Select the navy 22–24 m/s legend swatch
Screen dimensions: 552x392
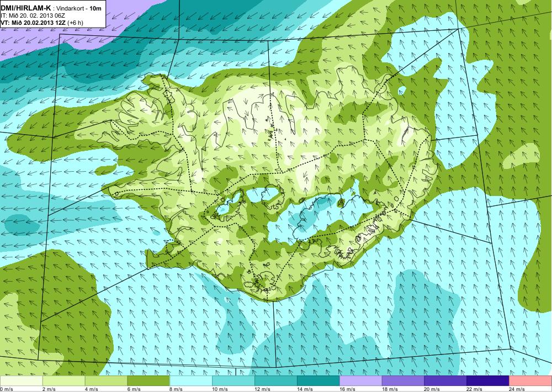pos(488,381)
